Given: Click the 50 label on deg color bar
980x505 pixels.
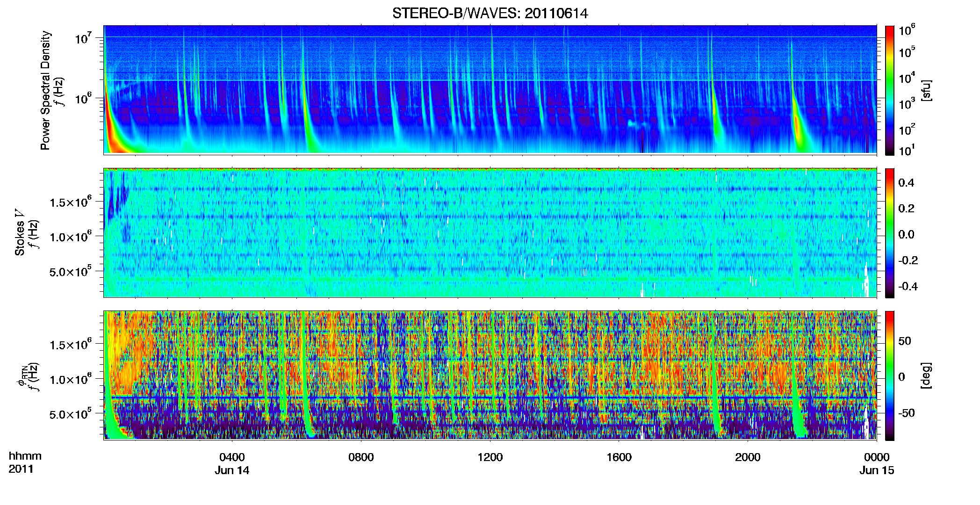Looking at the screenshot, I should coord(905,341).
